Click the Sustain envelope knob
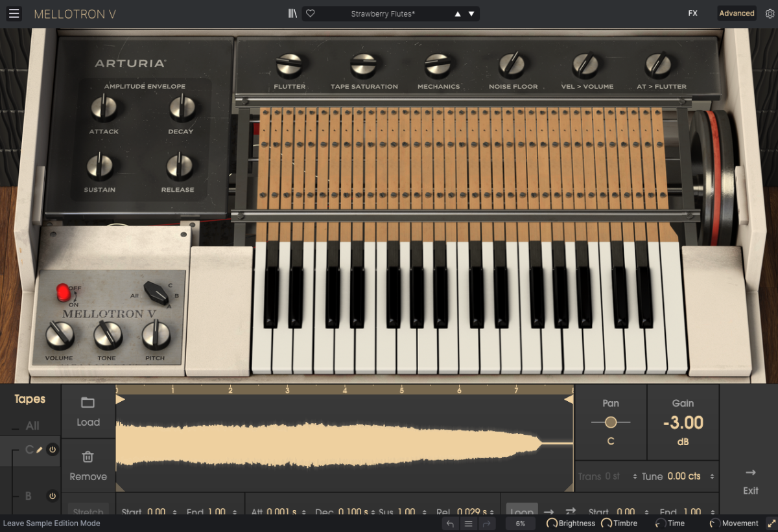Viewport: 778px width, 532px height. [100, 167]
